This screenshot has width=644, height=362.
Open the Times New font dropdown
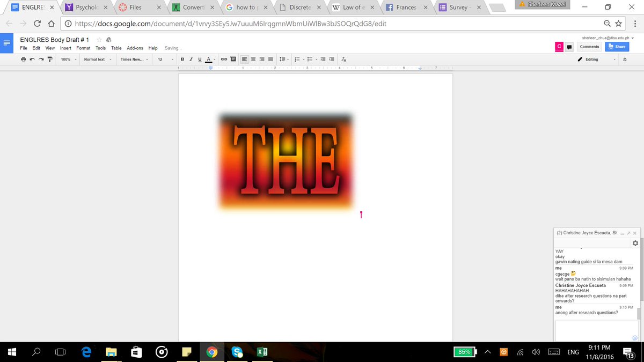pyautogui.click(x=134, y=60)
